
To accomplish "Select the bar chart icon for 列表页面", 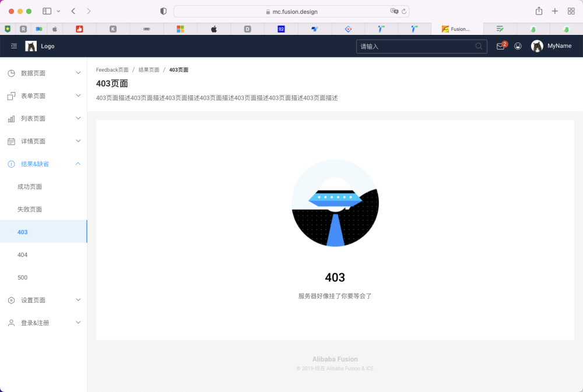I will (x=12, y=118).
